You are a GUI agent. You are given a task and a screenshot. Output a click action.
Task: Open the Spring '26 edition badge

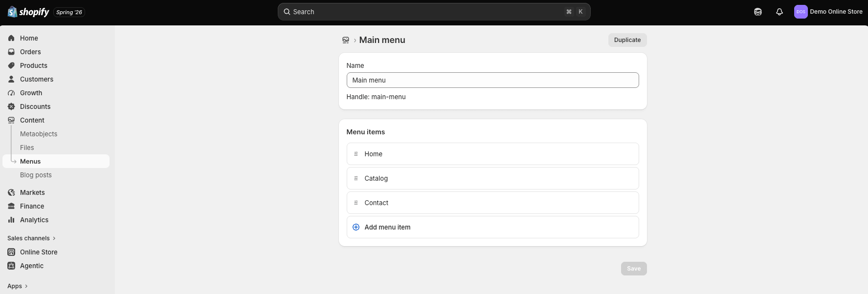(69, 12)
